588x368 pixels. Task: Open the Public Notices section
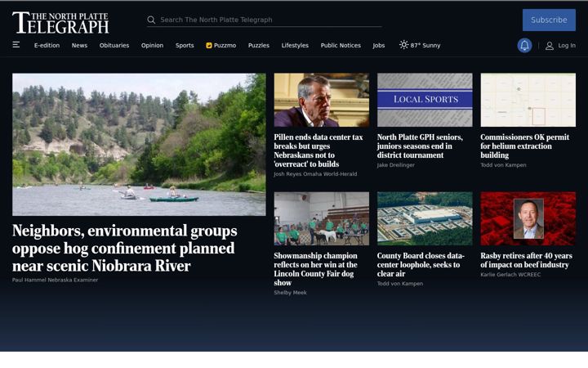341,46
